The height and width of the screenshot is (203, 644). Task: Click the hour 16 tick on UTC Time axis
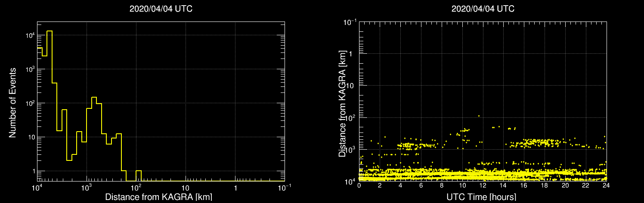(x=524, y=185)
